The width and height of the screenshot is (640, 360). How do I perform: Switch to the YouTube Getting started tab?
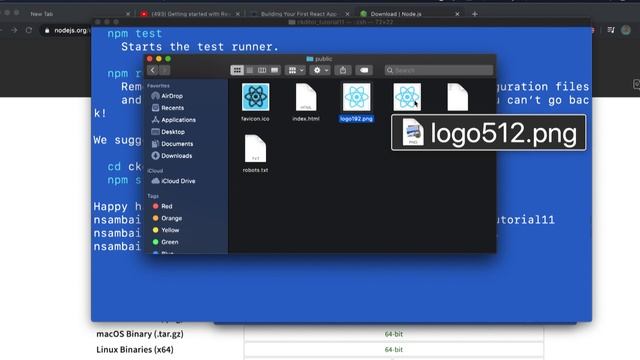191,14
